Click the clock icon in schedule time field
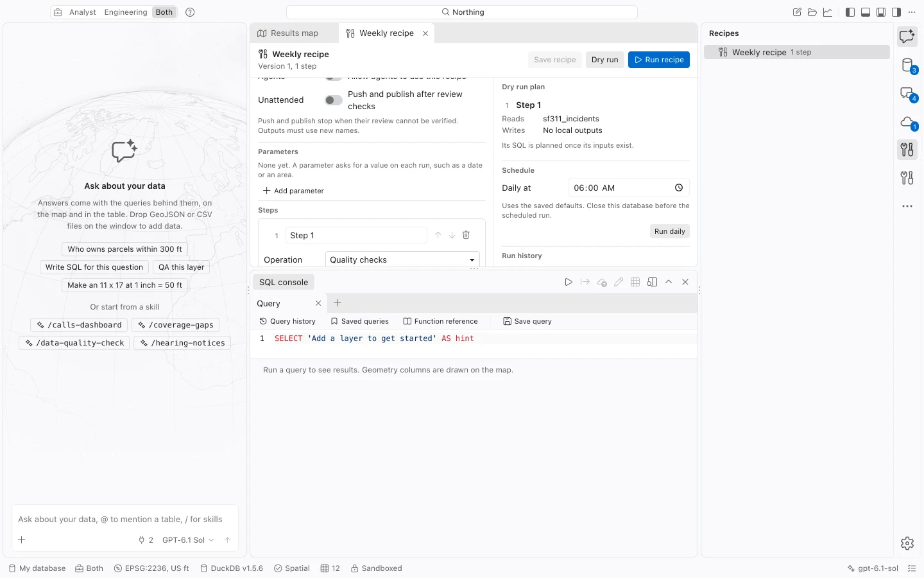This screenshot has width=924, height=578. (679, 188)
